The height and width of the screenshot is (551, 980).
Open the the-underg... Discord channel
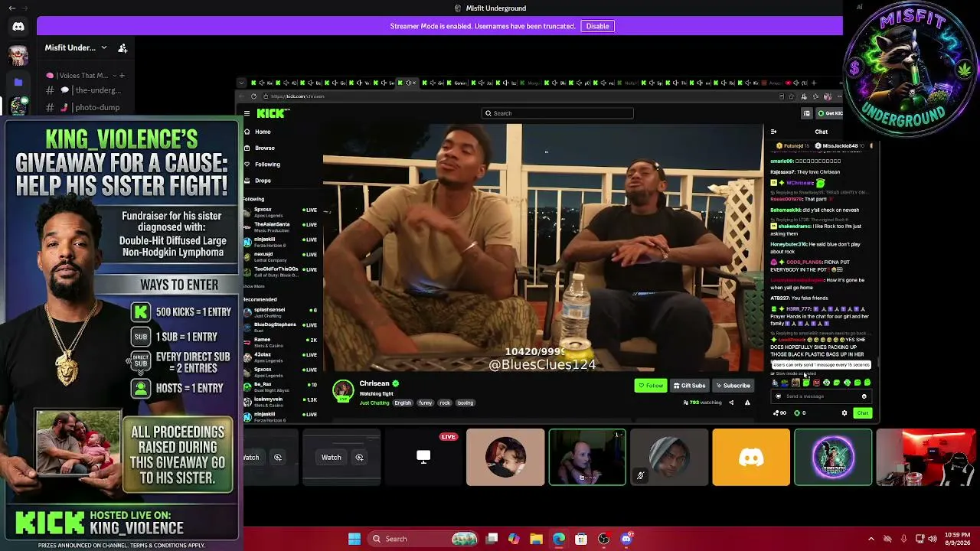(84, 90)
